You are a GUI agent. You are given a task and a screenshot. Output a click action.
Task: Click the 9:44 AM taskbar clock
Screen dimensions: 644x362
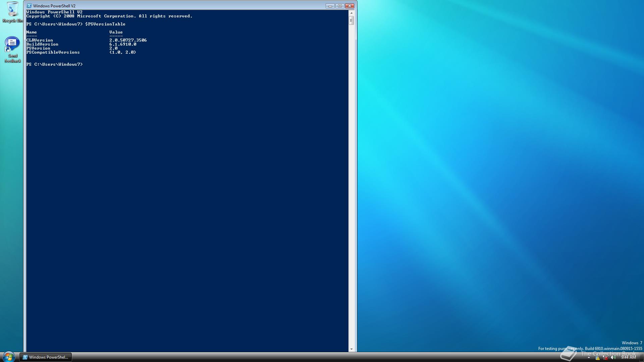pyautogui.click(x=628, y=358)
